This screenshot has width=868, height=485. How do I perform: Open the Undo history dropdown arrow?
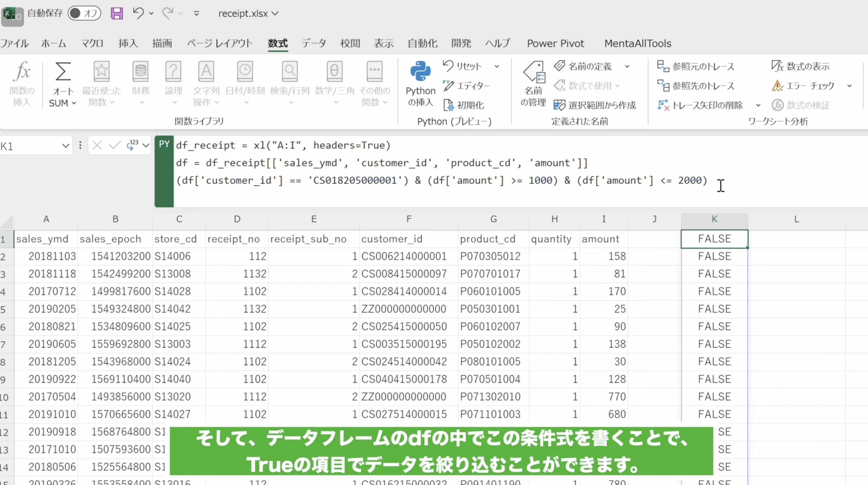click(151, 14)
